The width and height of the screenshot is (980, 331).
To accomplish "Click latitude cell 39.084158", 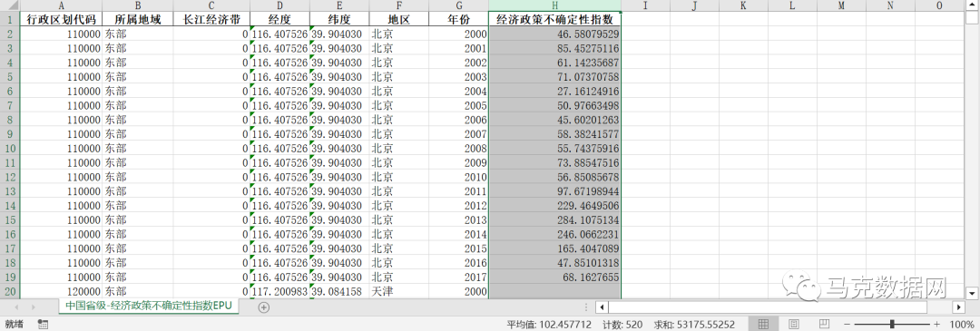I will click(x=339, y=291).
